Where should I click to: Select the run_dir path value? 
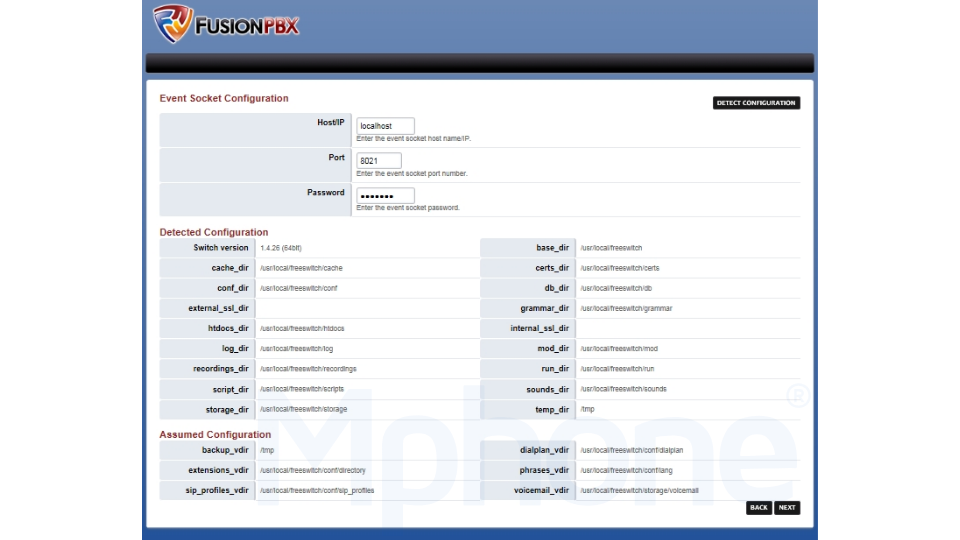pyautogui.click(x=617, y=369)
